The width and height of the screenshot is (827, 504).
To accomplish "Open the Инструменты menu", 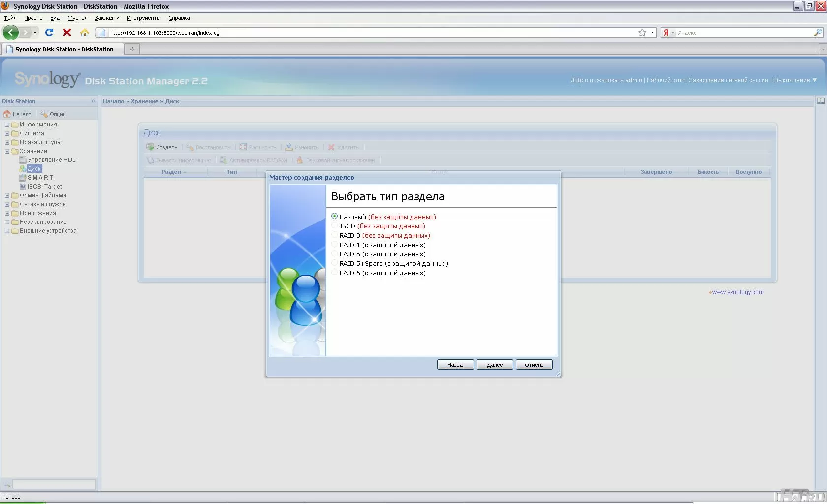I will click(144, 18).
